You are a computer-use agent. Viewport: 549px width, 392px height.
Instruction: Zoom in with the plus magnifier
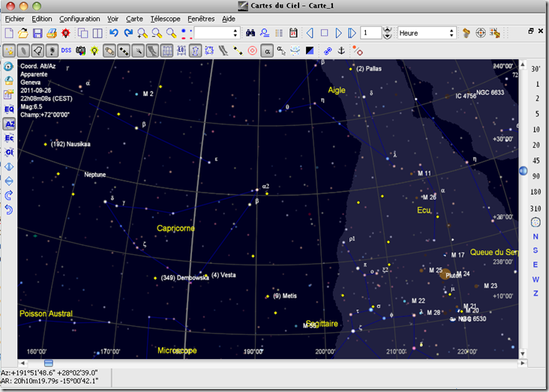click(142, 33)
